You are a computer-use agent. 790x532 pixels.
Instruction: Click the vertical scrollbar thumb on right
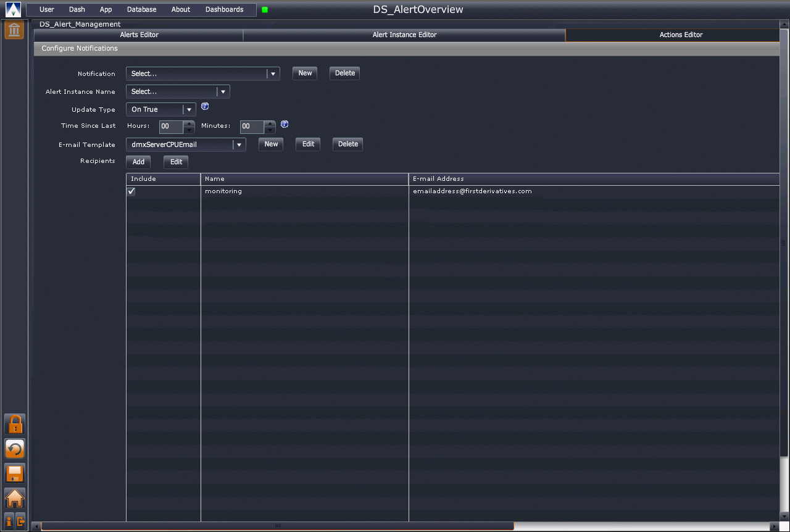[784, 243]
